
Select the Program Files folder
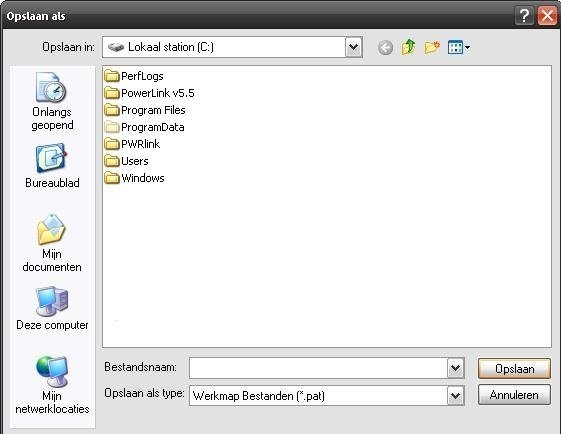(145, 110)
